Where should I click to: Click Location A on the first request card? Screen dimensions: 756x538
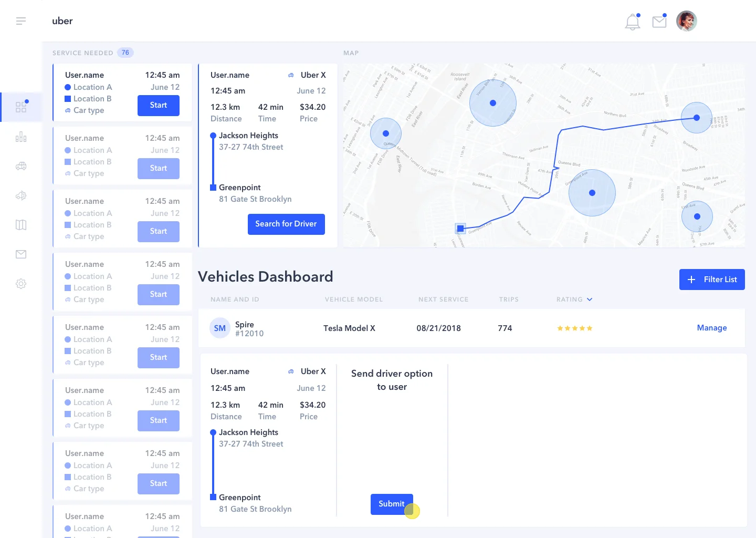pyautogui.click(x=92, y=87)
